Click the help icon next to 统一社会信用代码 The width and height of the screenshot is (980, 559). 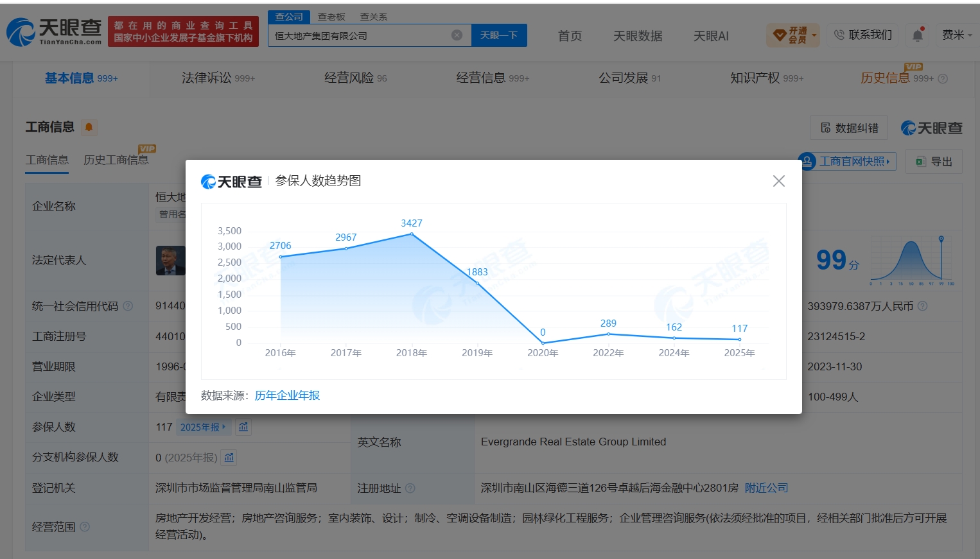pos(128,306)
